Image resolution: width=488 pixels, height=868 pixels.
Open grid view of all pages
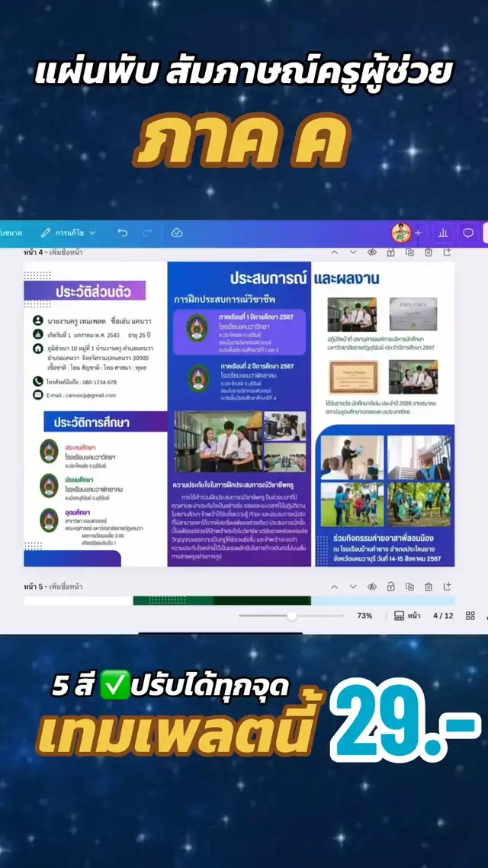[470, 616]
